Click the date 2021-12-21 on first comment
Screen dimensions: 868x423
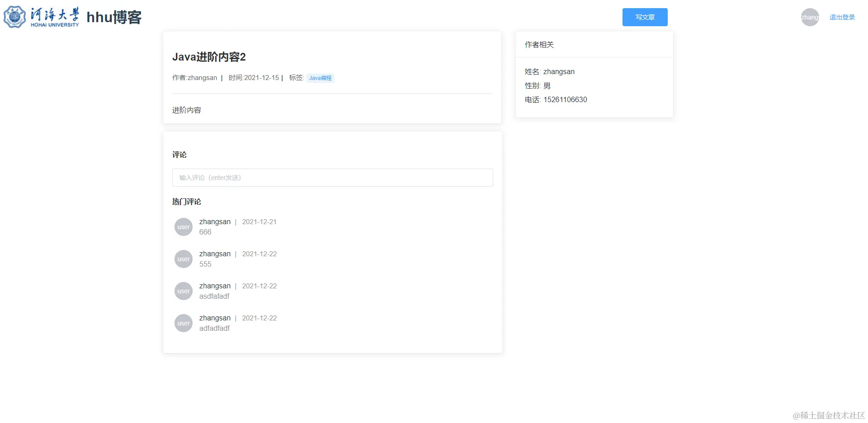[259, 221]
